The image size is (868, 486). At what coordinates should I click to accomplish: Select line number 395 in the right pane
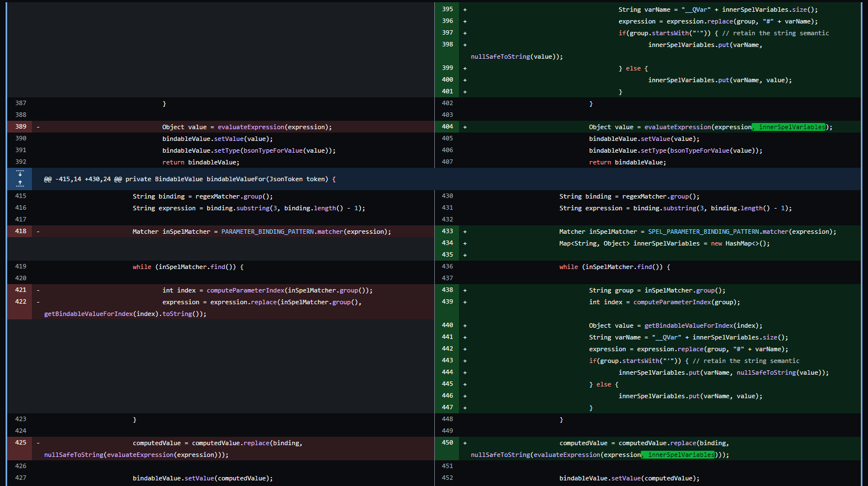(447, 9)
